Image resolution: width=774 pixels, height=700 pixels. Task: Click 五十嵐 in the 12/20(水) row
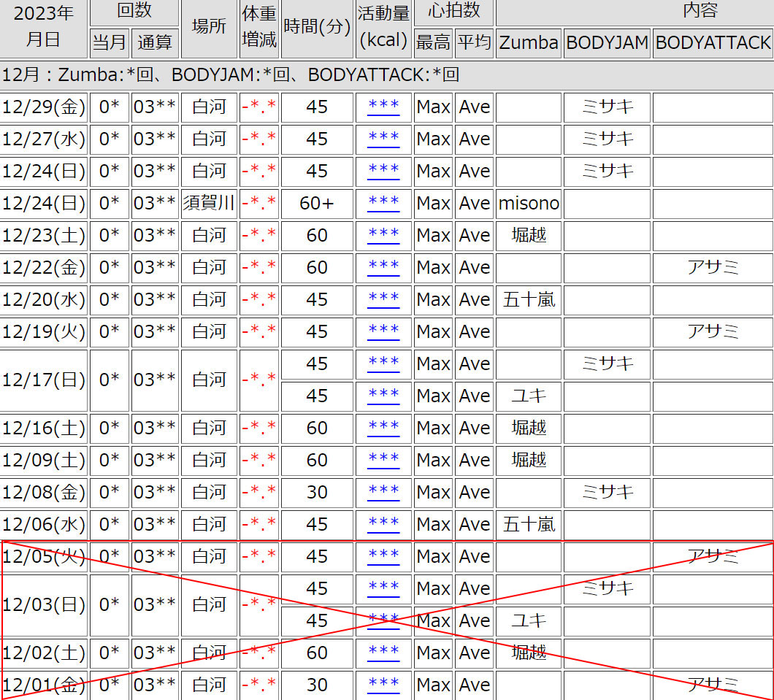529,299
